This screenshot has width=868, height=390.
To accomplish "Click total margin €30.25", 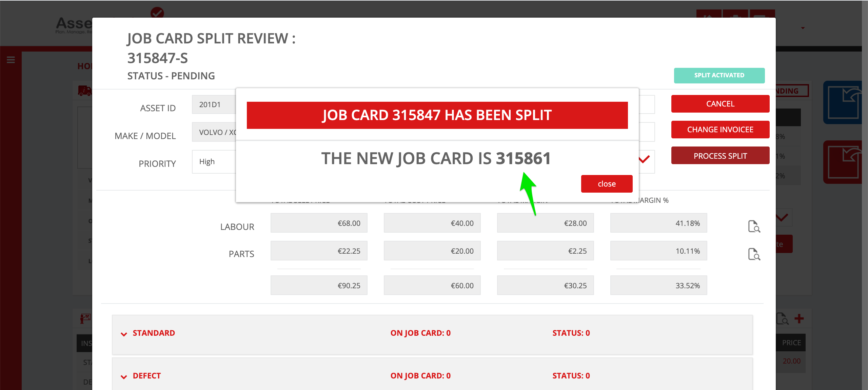I will 546,285.
